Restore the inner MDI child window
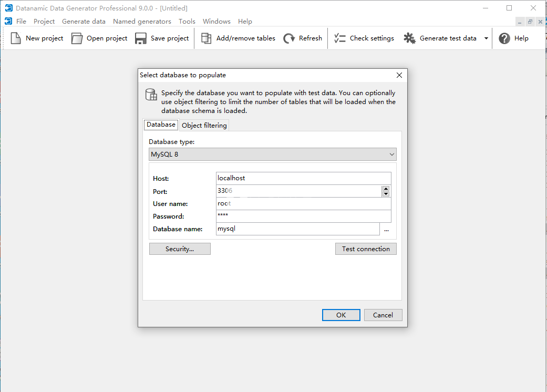 point(530,22)
